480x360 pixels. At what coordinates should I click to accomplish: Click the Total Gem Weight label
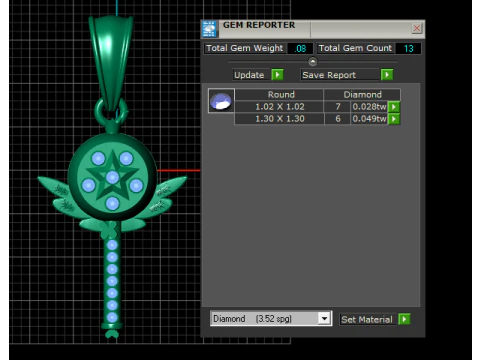tap(245, 48)
